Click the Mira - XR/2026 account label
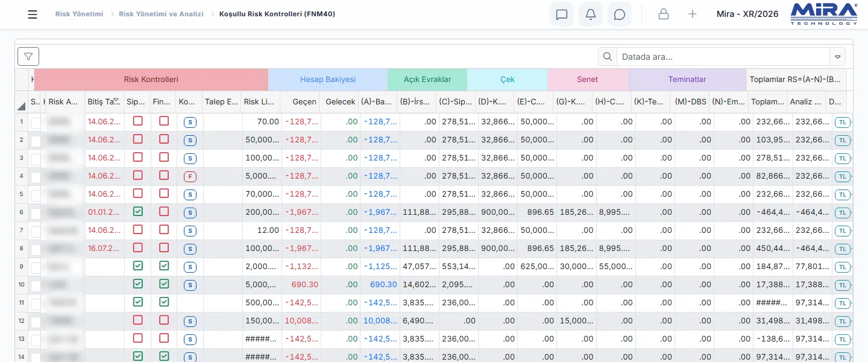Screen dimensions: 868x362 point(747,14)
